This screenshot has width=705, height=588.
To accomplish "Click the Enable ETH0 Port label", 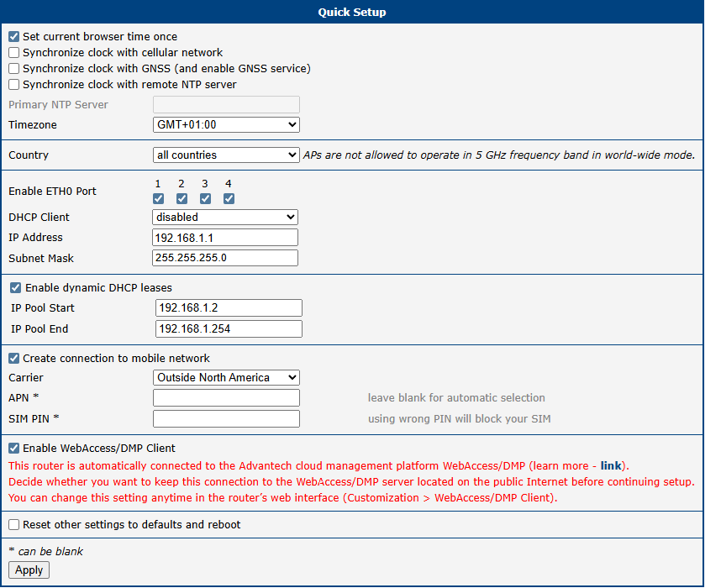I will (52, 191).
